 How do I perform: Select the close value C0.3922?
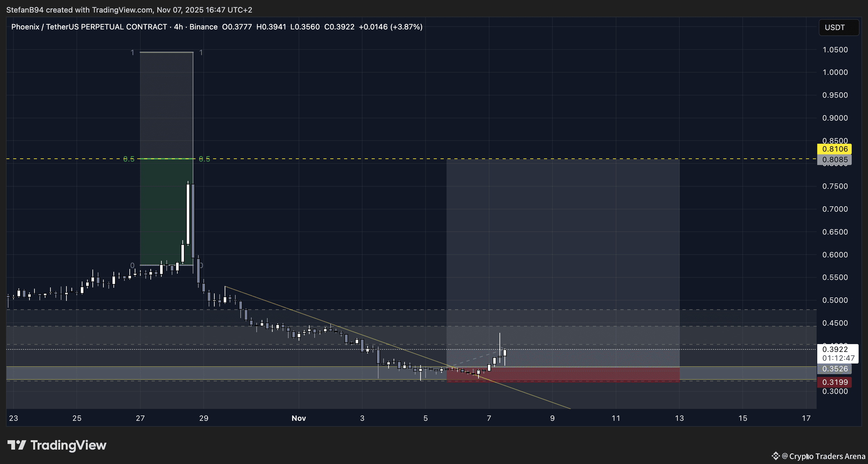[x=339, y=27]
